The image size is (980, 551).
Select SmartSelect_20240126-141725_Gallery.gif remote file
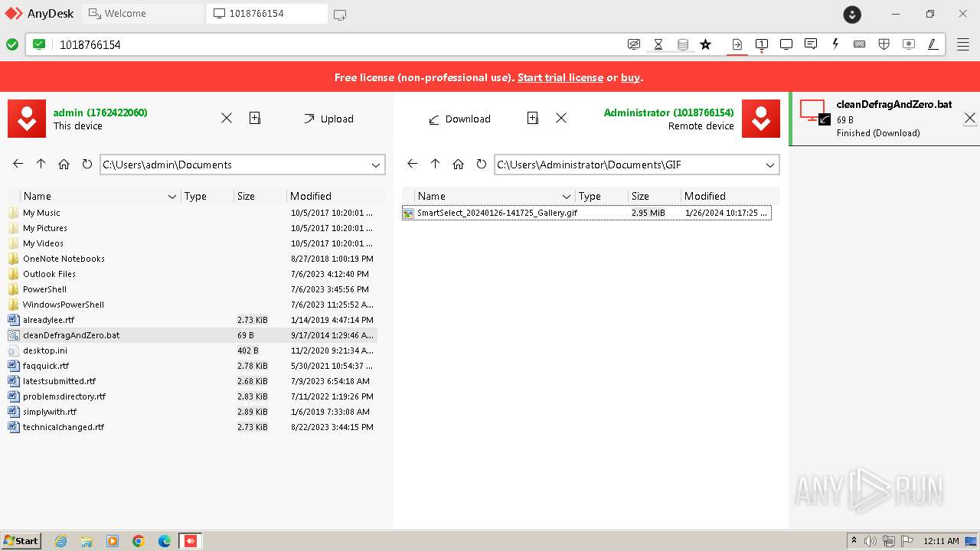click(586, 213)
